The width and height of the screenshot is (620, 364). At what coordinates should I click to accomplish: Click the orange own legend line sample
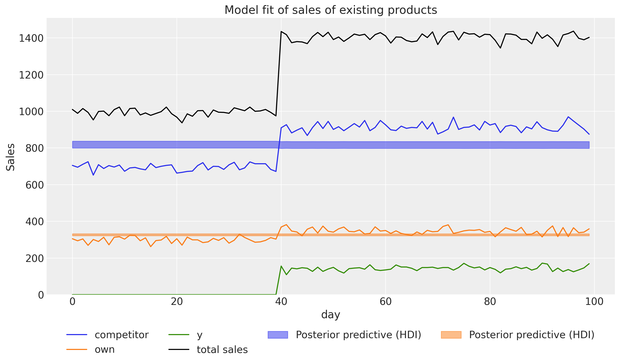pyautogui.click(x=77, y=349)
